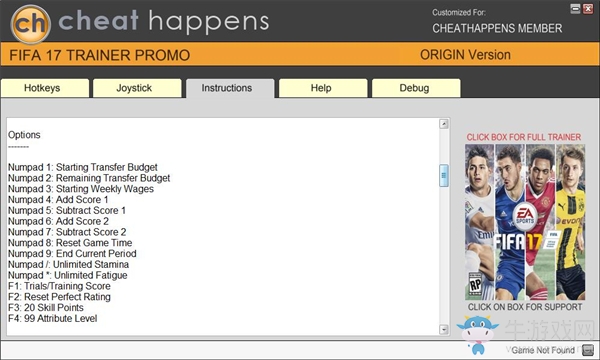This screenshot has width=600, height=360.
Task: Click the status icon beside Game Not Found
Action: point(588,350)
